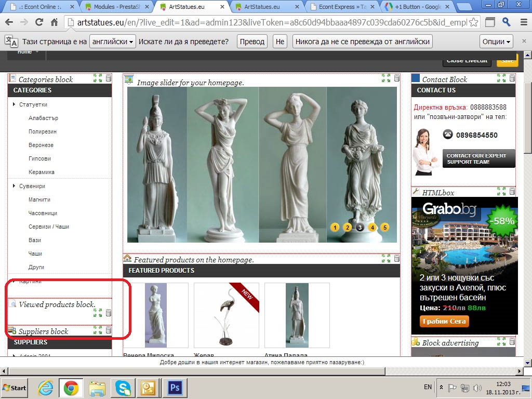The width and height of the screenshot is (532, 399).
Task: Open Photoshop from the taskbar
Action: [175, 388]
